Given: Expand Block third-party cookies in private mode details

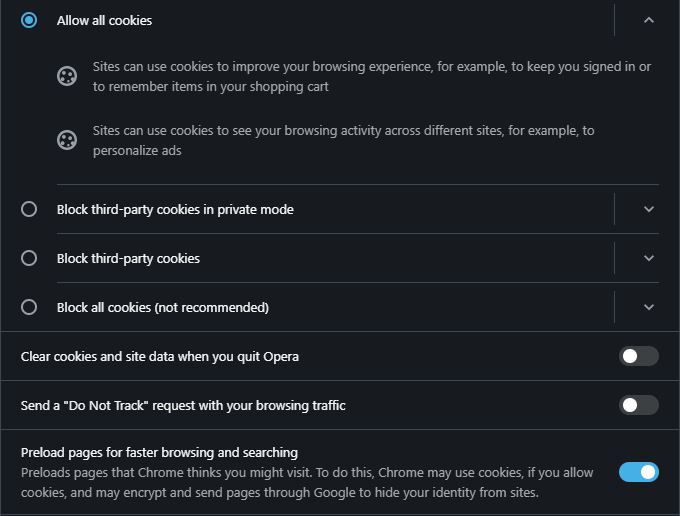Looking at the screenshot, I should [649, 209].
